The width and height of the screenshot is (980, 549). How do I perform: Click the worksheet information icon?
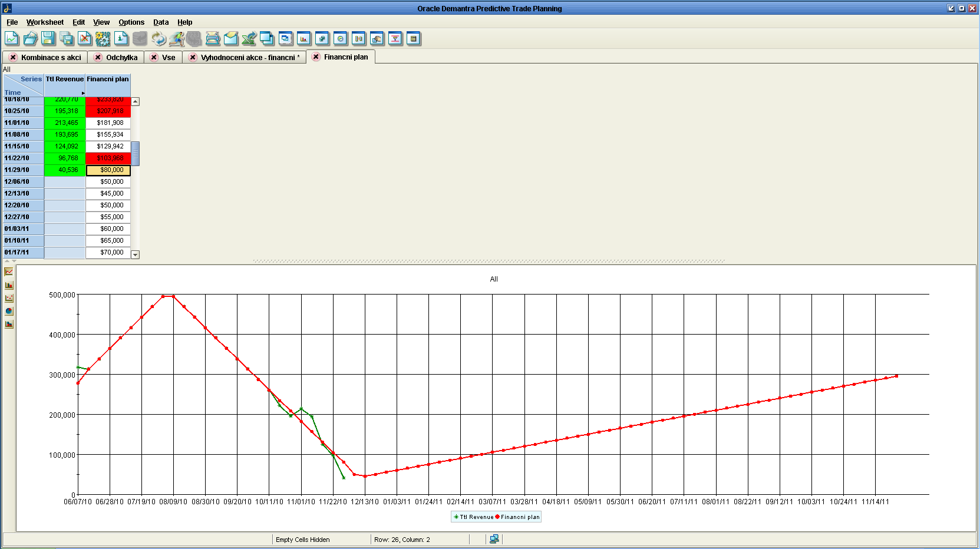click(121, 39)
